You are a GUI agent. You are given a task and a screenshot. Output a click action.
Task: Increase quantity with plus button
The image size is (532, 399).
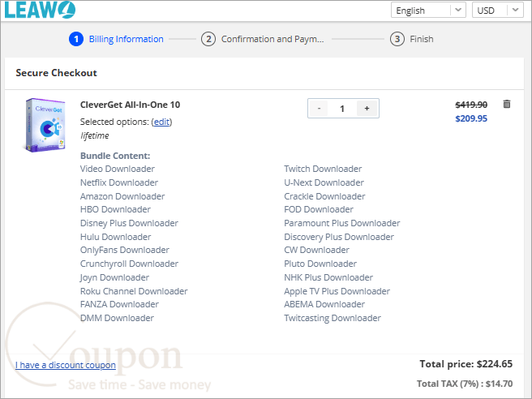pyautogui.click(x=367, y=109)
